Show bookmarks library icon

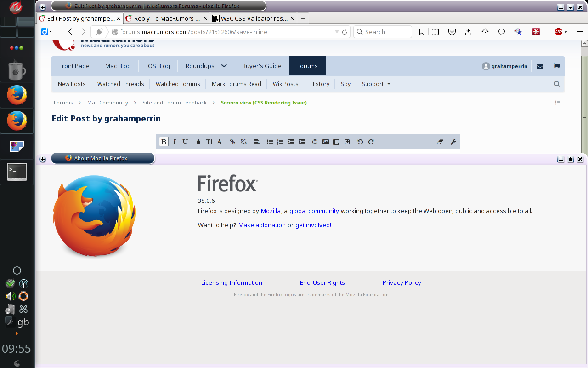tap(435, 32)
